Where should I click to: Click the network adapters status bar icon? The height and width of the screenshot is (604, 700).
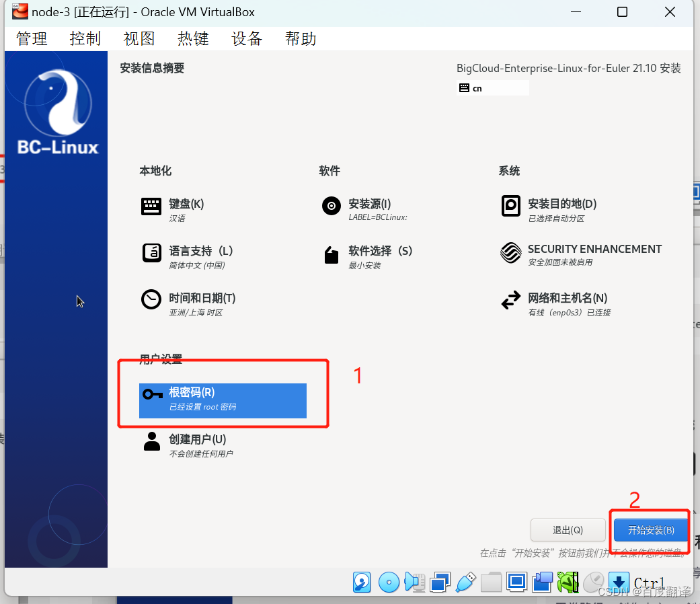pyautogui.click(x=440, y=582)
